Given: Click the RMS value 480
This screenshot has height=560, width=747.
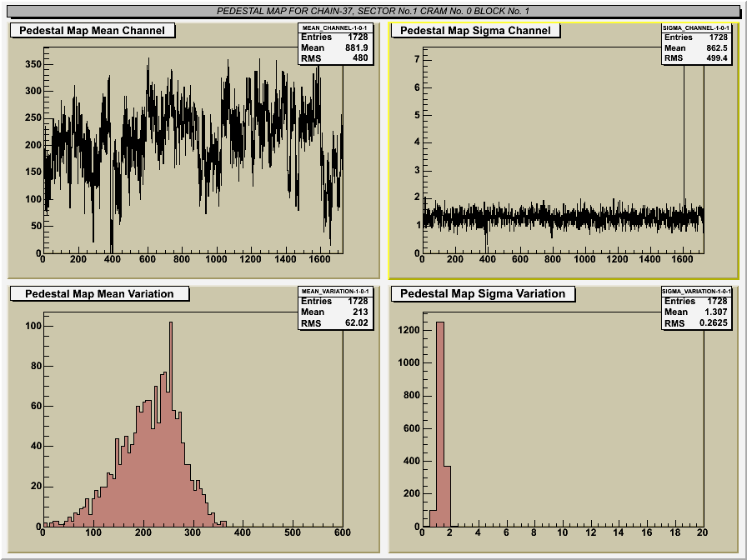Looking at the screenshot, I should point(359,58).
